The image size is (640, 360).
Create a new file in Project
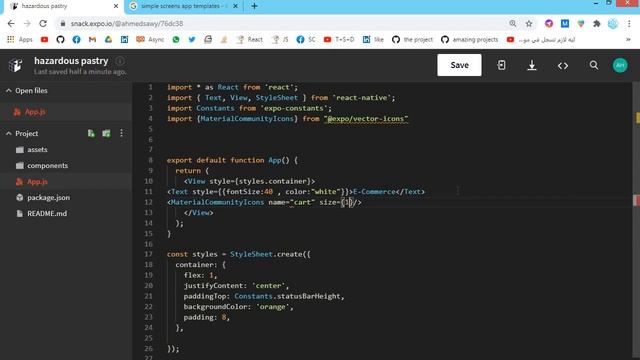point(91,133)
